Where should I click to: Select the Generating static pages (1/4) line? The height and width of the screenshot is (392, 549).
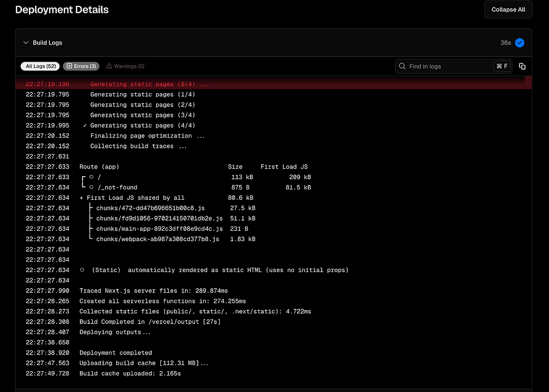tap(273, 94)
